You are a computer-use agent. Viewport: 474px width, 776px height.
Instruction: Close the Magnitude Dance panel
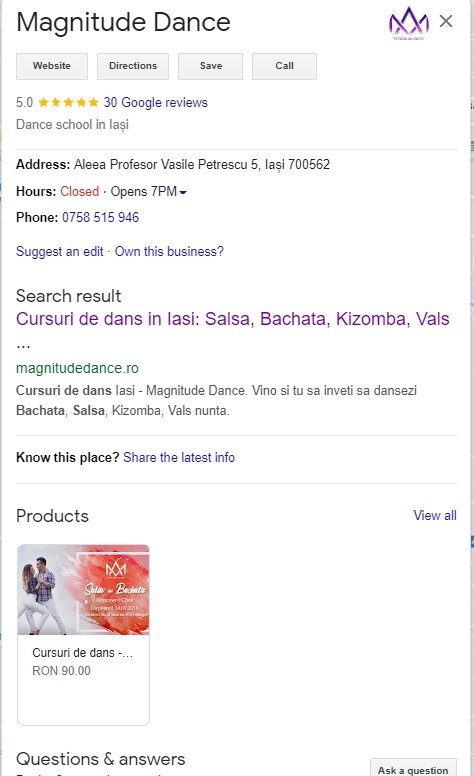446,21
